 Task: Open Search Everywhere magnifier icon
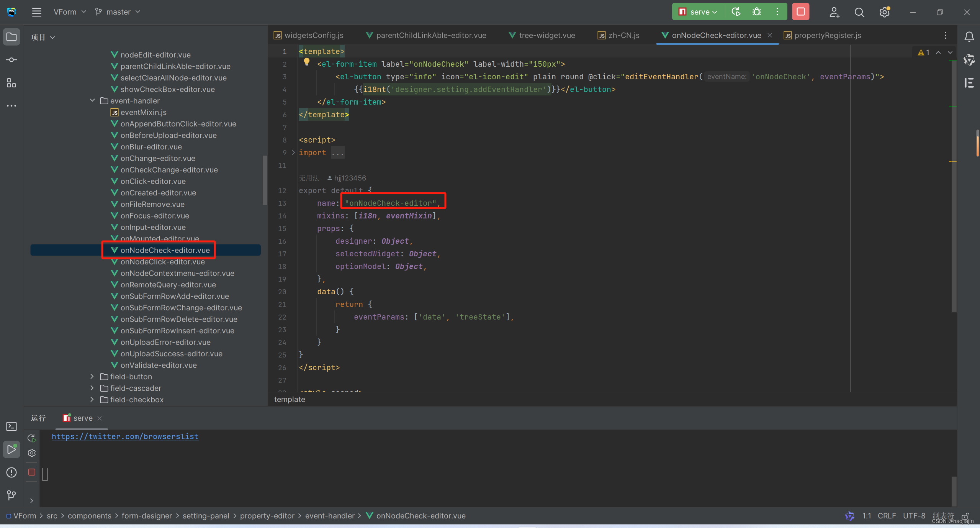point(859,12)
